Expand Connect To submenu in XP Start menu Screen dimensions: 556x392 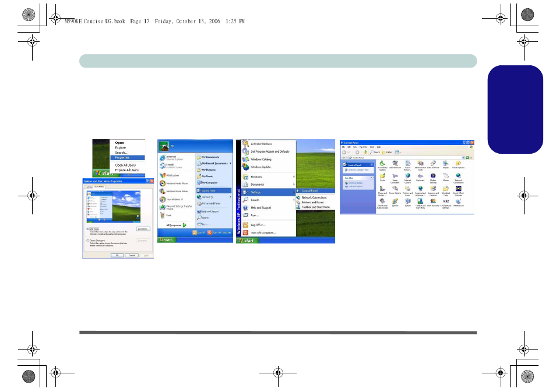tap(214, 197)
